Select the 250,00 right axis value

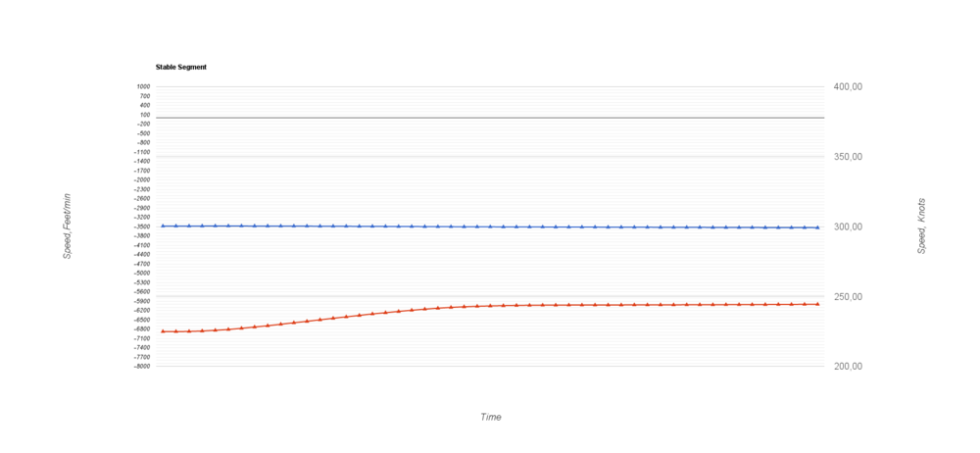848,297
